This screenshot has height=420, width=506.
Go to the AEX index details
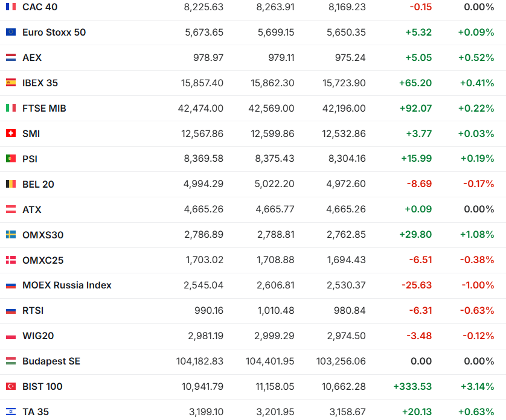tap(32, 57)
